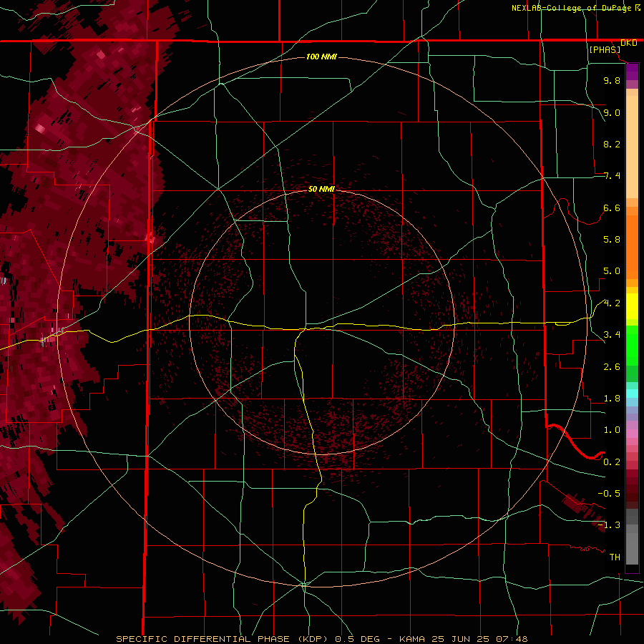The height and width of the screenshot is (644, 644).
Task: Select the bright green segment of the scale
Action: (x=632, y=345)
